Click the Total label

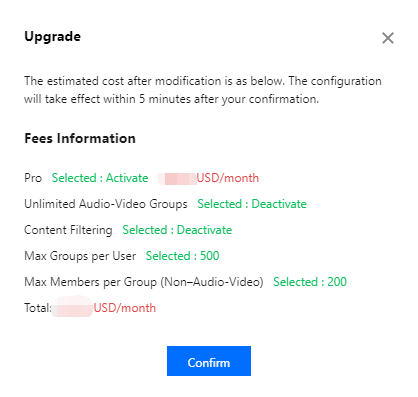click(38, 308)
